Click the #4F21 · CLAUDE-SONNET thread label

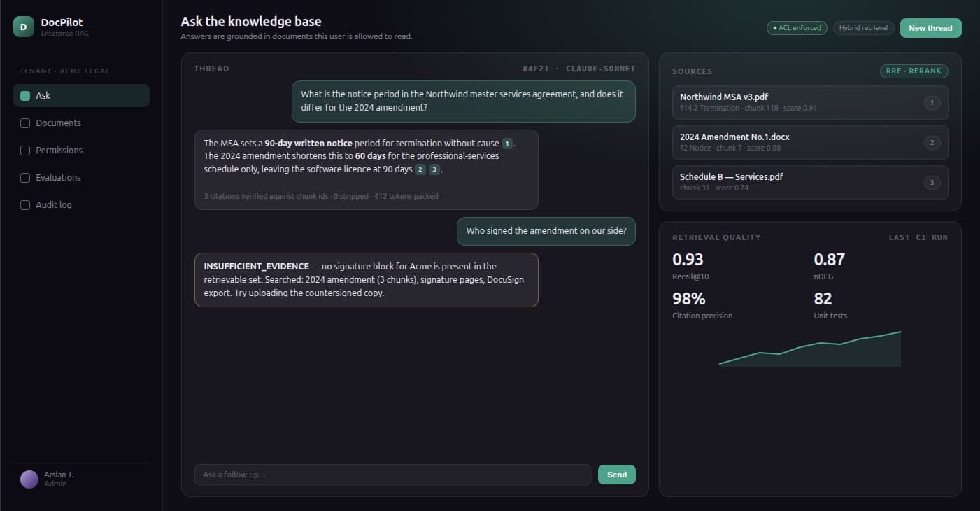tap(578, 69)
